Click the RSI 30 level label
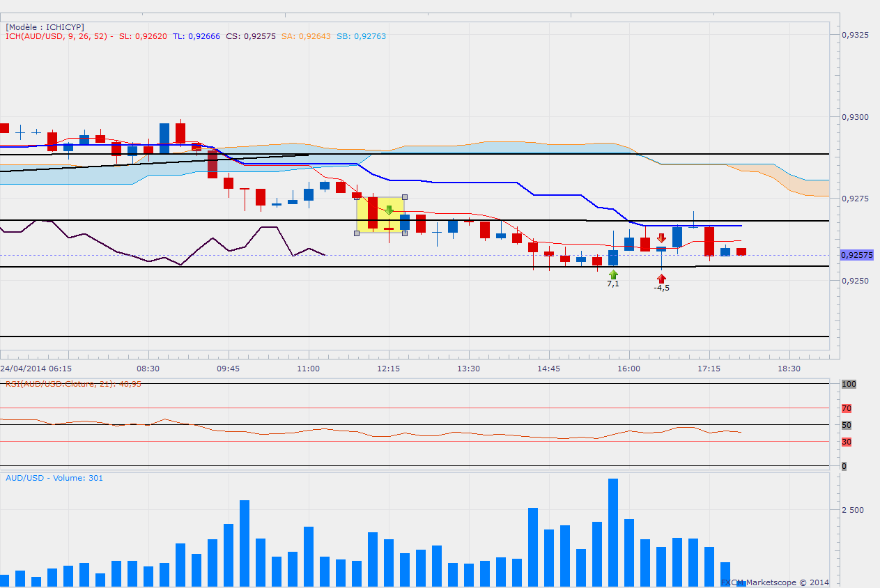This screenshot has height=588, width=880. click(847, 442)
